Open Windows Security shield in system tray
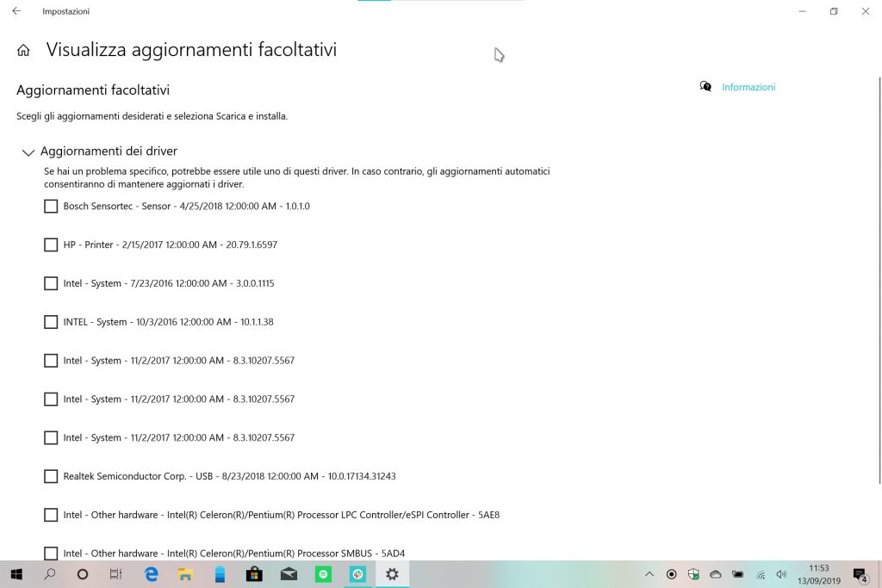This screenshot has height=588, width=882. (693, 574)
